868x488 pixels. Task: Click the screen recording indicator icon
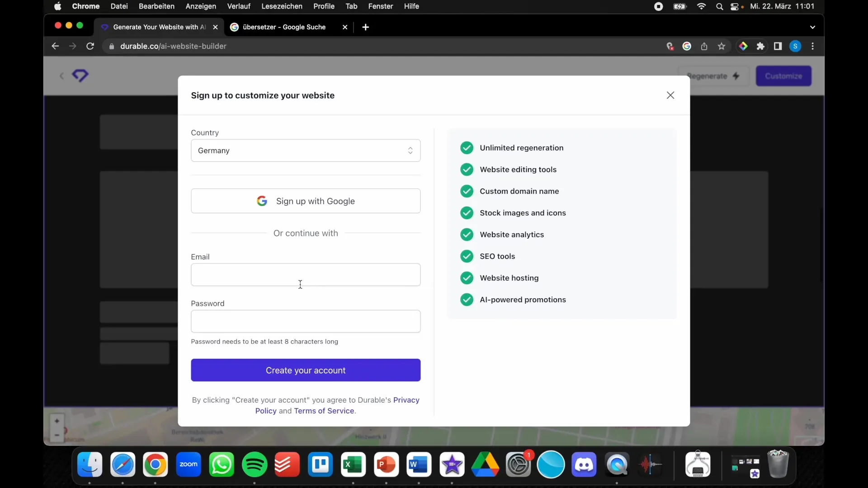[x=659, y=6]
